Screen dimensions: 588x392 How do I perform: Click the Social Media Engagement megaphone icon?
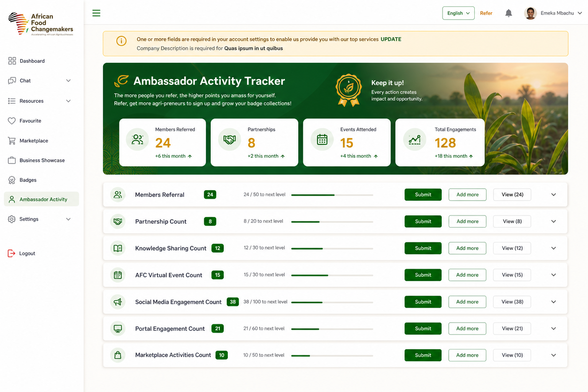click(118, 302)
